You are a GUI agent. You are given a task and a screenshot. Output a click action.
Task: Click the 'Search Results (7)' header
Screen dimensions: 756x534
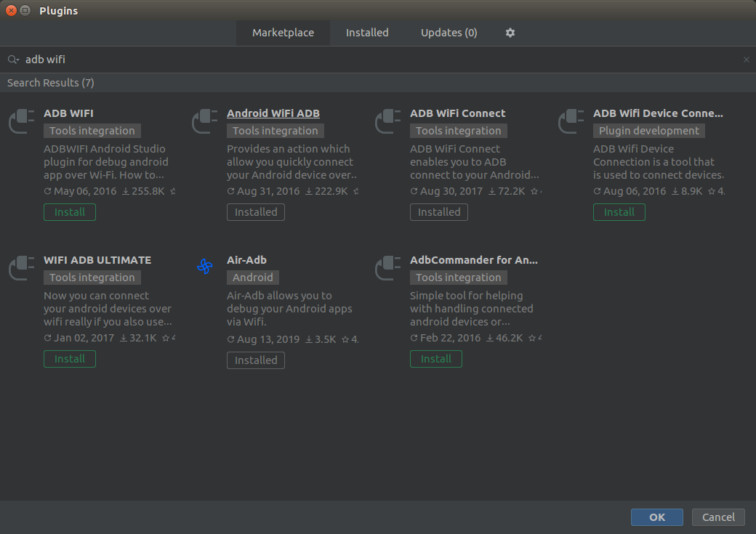(51, 83)
